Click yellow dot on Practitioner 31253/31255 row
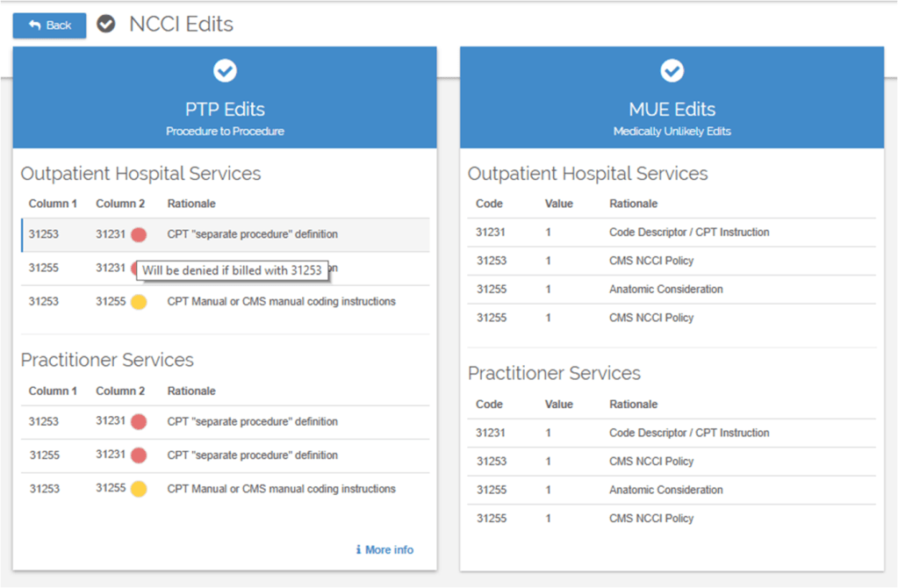This screenshot has height=588, width=898. (x=139, y=489)
